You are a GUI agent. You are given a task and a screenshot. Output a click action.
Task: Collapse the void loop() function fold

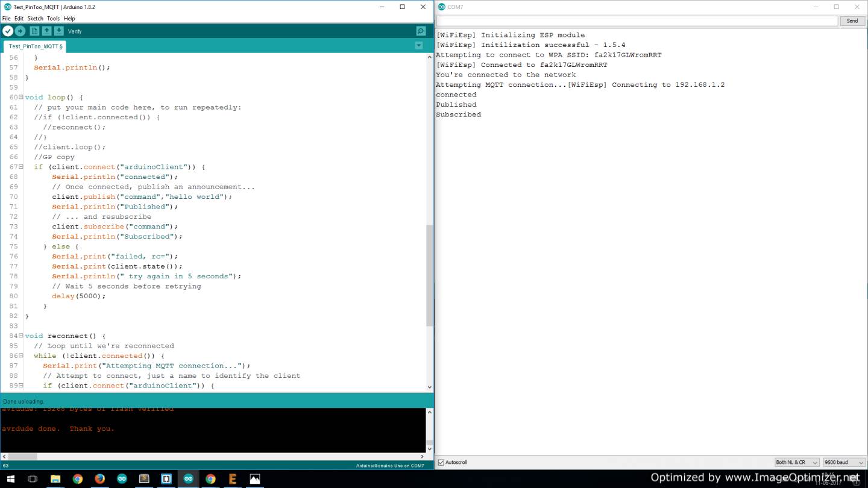[21, 97]
